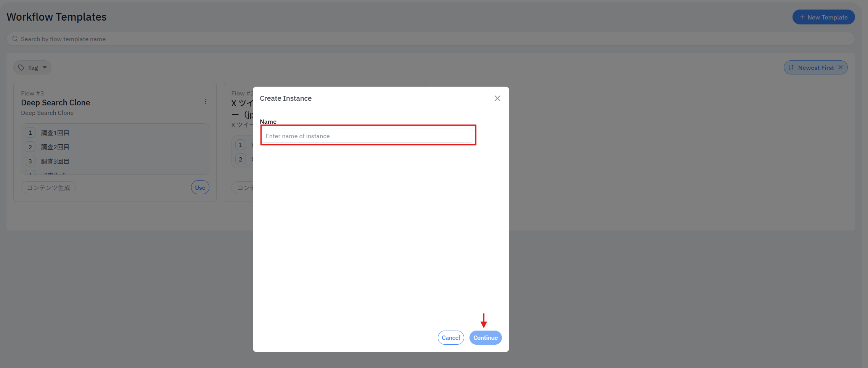Select the 調査3回目 step
Screen dimensions: 868x368
[55, 161]
